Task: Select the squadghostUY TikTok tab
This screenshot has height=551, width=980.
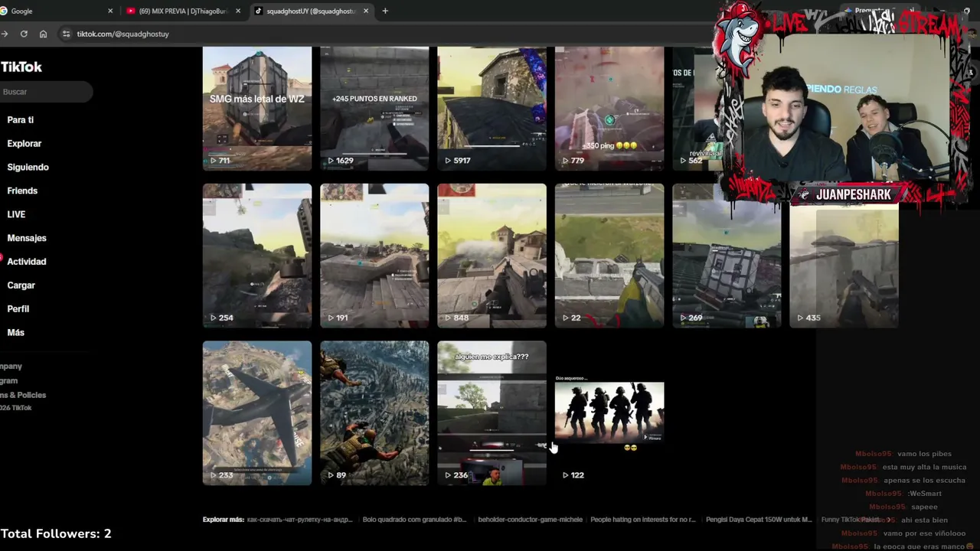Action: pos(311,11)
